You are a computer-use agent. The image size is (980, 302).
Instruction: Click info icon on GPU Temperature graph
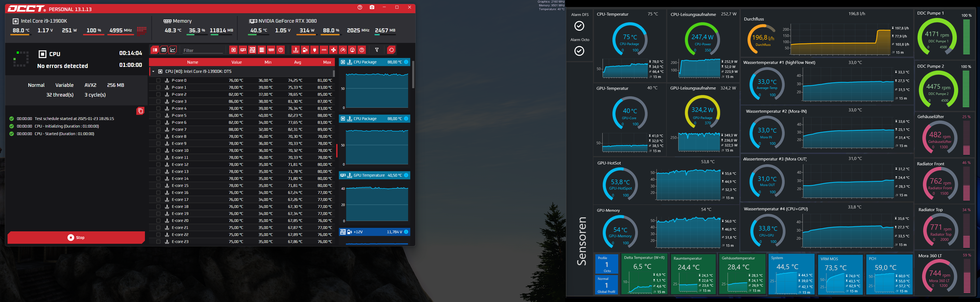[406, 175]
